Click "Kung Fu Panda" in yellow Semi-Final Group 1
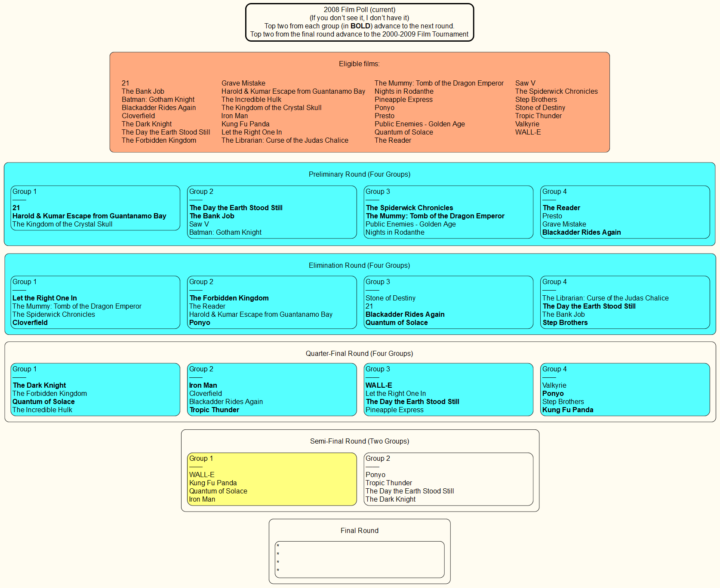The height and width of the screenshot is (588, 720). click(x=213, y=483)
